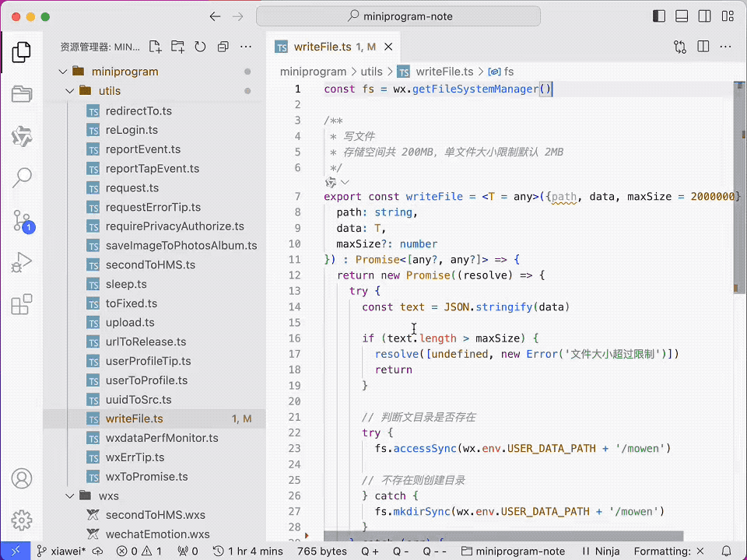Image resolution: width=747 pixels, height=560 pixels.
Task: Collapse the utils folder
Action: click(x=70, y=91)
